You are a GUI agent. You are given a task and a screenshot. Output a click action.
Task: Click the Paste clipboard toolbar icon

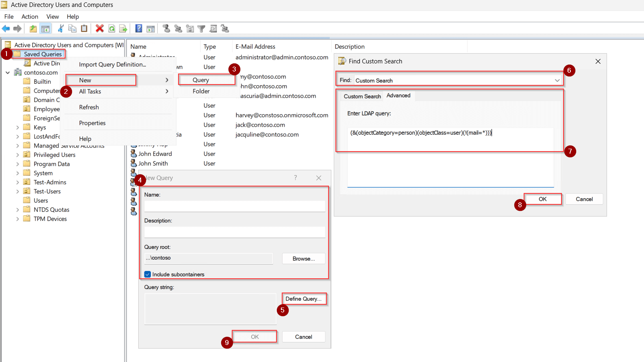[84, 28]
